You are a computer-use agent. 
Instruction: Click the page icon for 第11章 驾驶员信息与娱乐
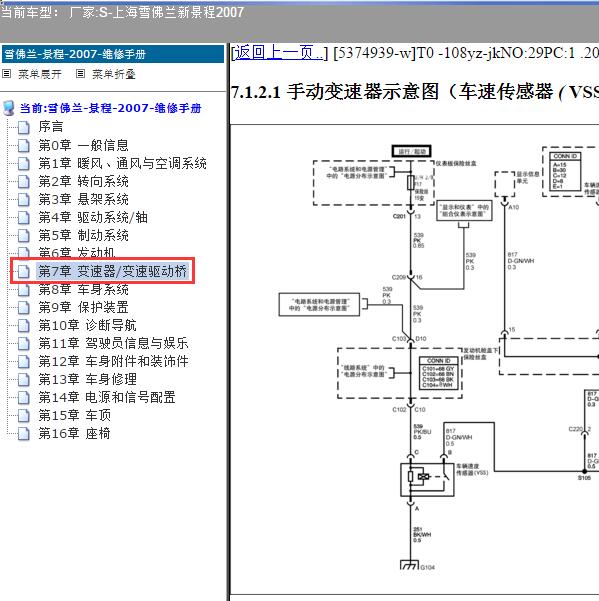pyautogui.click(x=24, y=344)
